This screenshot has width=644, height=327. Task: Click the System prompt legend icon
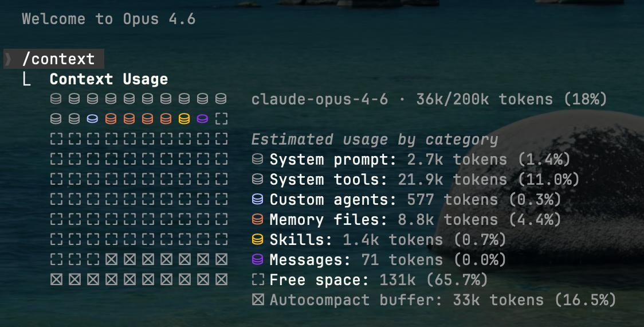(x=258, y=159)
